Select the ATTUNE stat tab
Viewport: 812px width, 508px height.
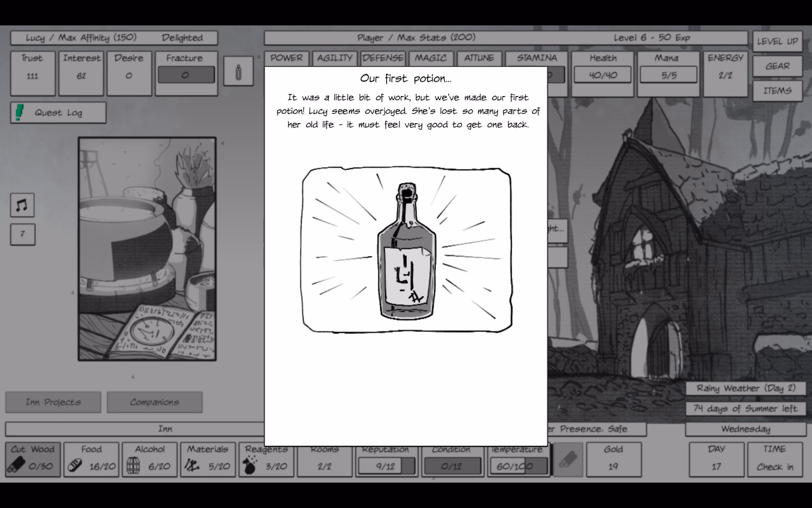click(x=479, y=58)
